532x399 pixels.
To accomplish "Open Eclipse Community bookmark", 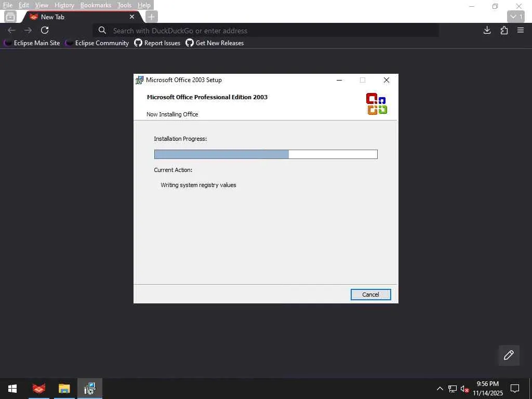I will (97, 43).
